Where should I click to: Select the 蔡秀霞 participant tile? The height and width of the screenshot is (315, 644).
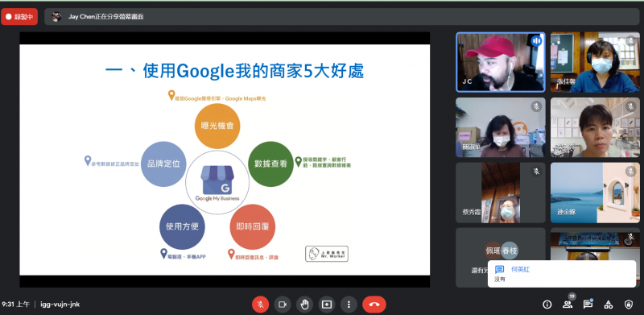pos(501,193)
